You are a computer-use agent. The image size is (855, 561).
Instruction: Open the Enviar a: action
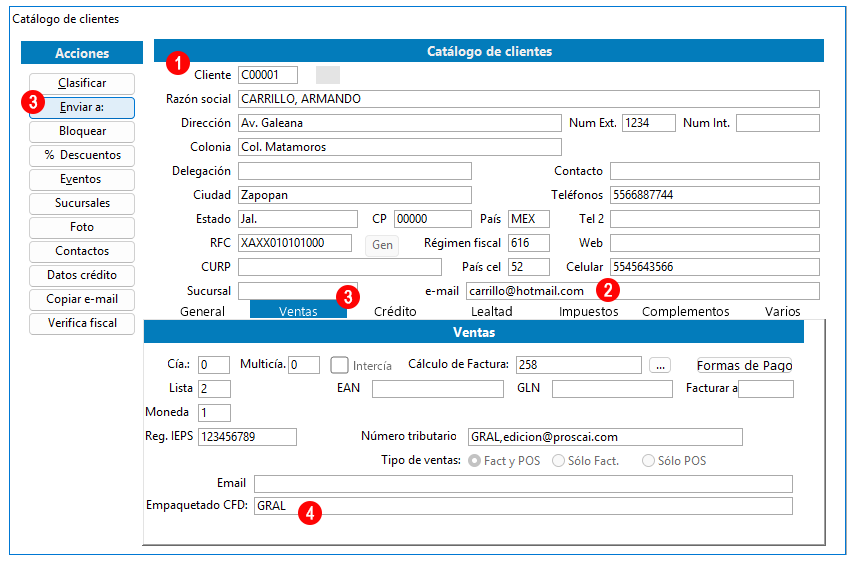(x=82, y=107)
